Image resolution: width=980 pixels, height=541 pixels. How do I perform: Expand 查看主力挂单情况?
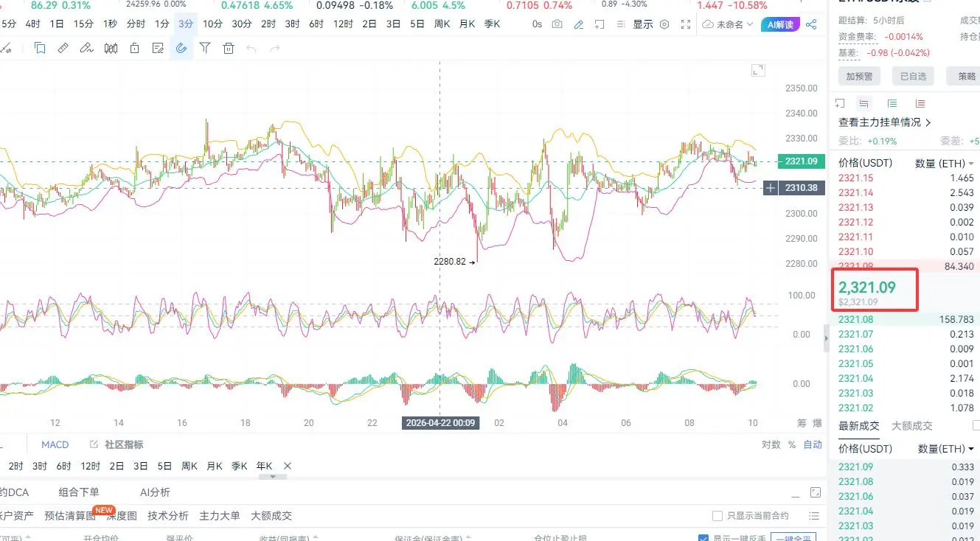tap(885, 122)
